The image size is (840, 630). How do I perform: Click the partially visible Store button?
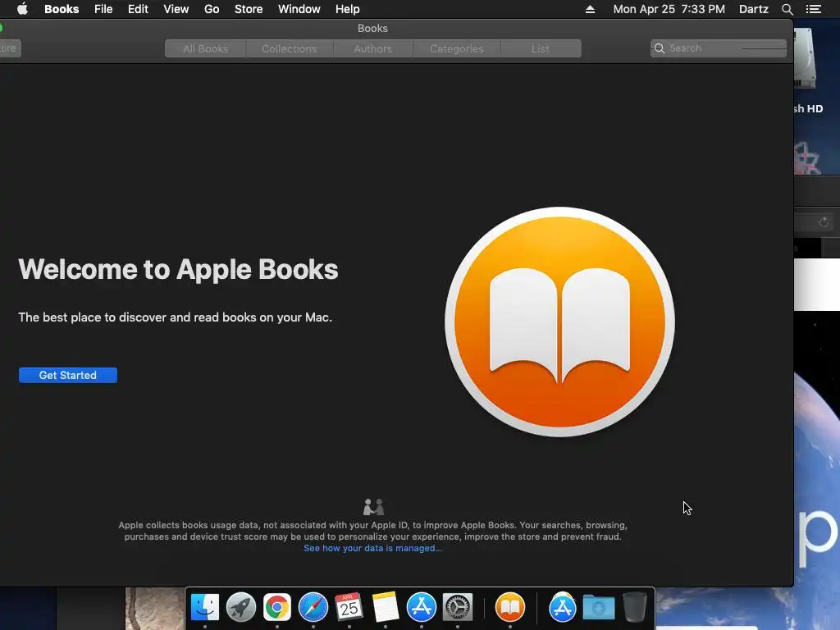tap(9, 48)
